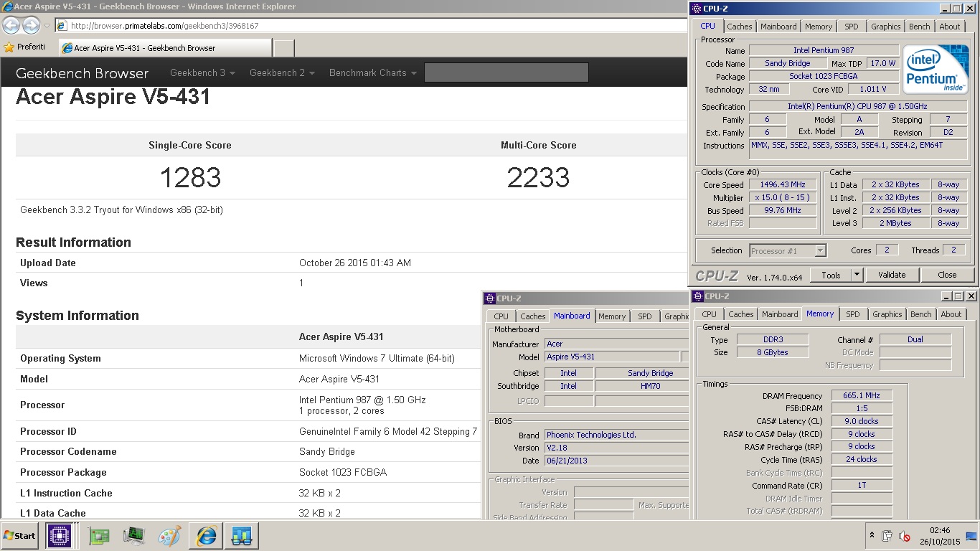Image resolution: width=980 pixels, height=551 pixels.
Task: Open recent pages dropdown beside forward button
Action: [x=47, y=26]
